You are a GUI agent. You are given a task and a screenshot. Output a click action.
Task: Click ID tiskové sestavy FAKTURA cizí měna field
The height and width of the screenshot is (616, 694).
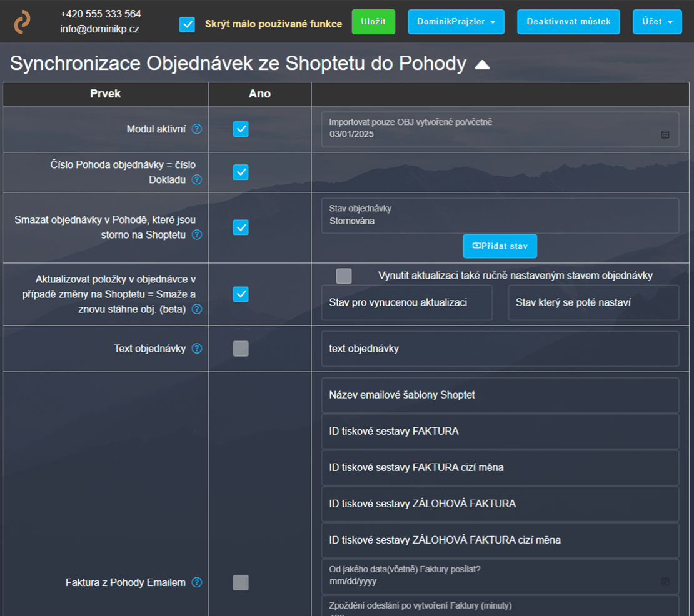(500, 467)
